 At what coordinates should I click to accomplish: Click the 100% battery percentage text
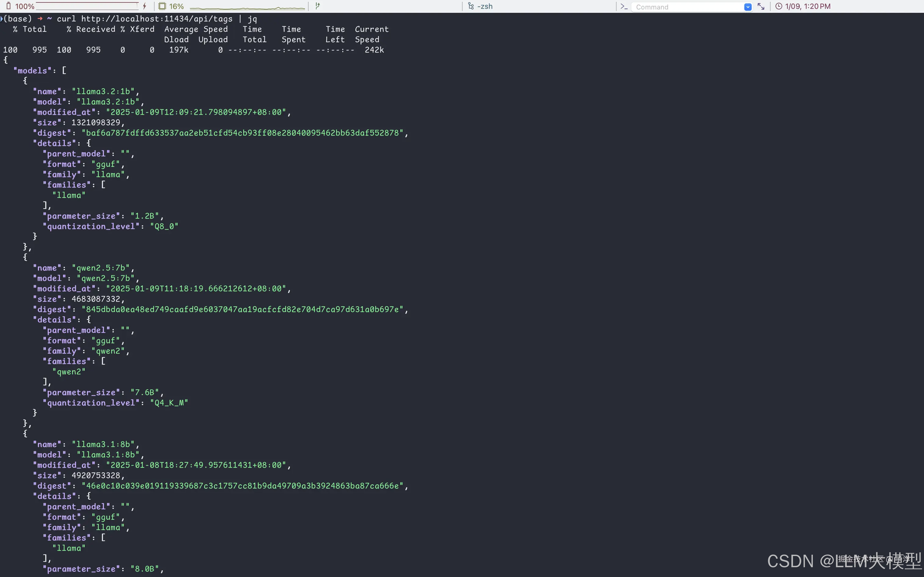(x=24, y=6)
